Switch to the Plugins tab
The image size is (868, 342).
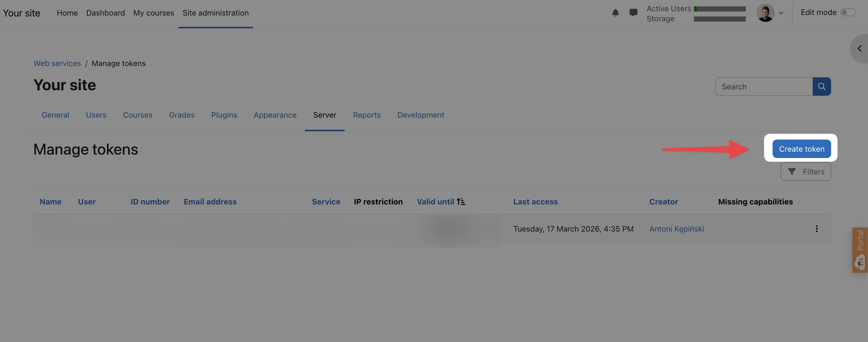point(224,115)
